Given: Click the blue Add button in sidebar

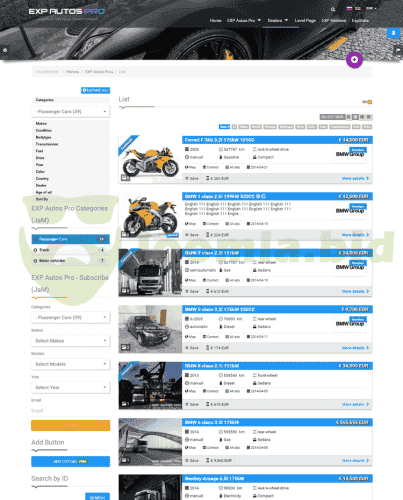Looking at the screenshot, I should 71,461.
